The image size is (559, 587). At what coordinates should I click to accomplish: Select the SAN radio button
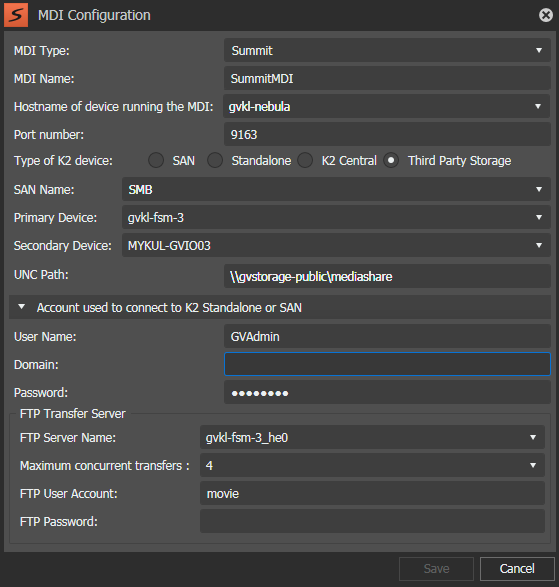156,161
